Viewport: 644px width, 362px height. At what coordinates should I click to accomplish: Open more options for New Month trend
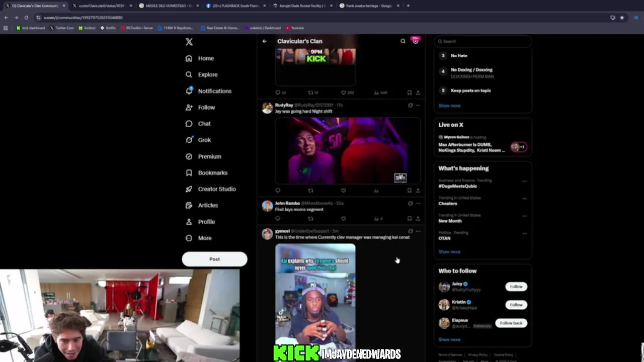click(524, 216)
